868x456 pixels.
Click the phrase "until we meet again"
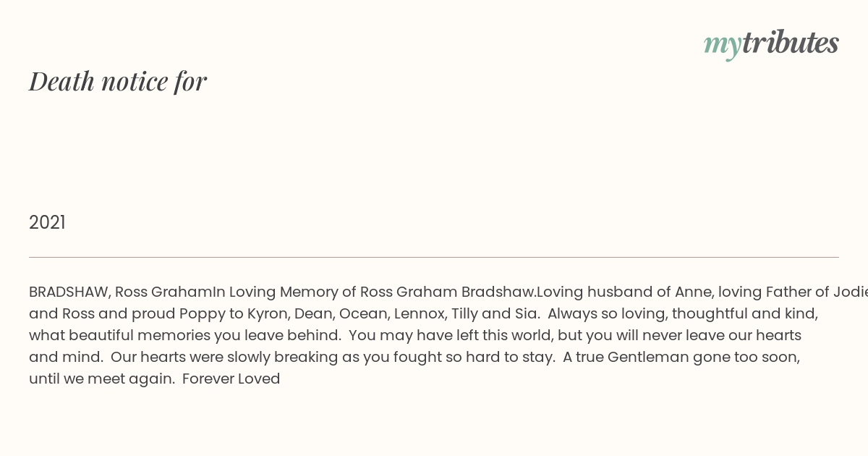[x=101, y=379]
